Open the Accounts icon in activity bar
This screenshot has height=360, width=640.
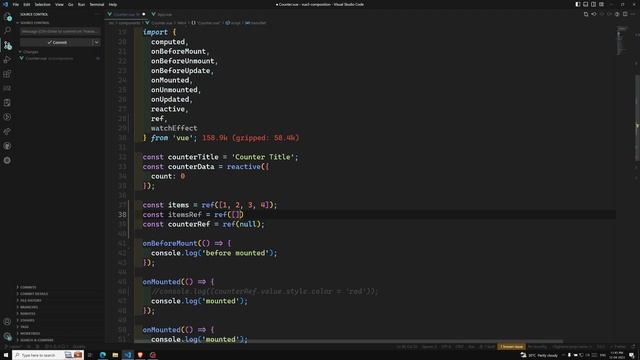point(7,322)
